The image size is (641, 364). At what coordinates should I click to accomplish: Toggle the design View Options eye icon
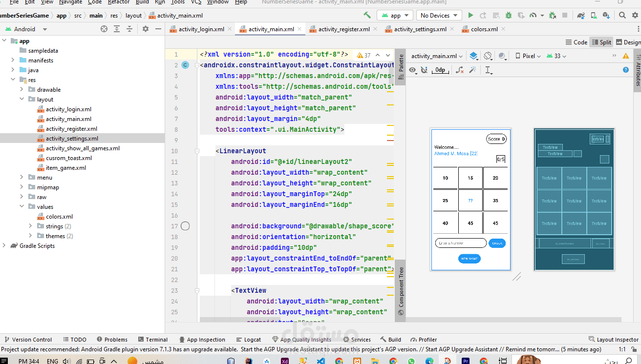click(413, 70)
